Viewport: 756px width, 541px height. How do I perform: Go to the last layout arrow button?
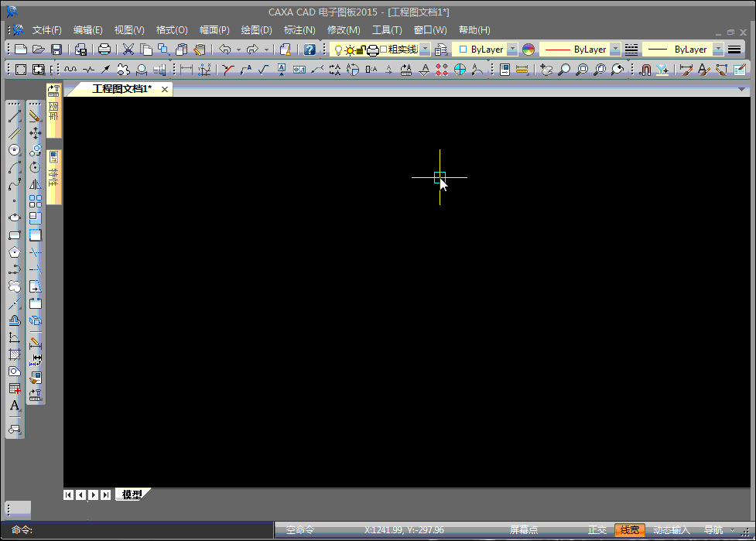(x=105, y=495)
